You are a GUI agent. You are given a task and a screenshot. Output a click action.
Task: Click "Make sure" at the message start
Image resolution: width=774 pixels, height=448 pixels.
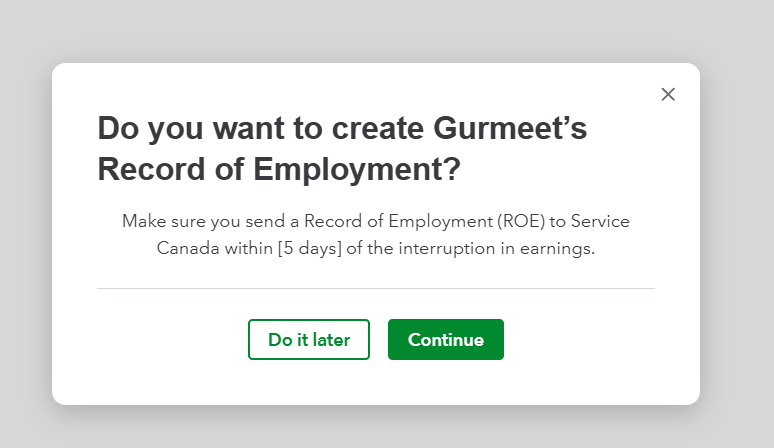coord(160,221)
